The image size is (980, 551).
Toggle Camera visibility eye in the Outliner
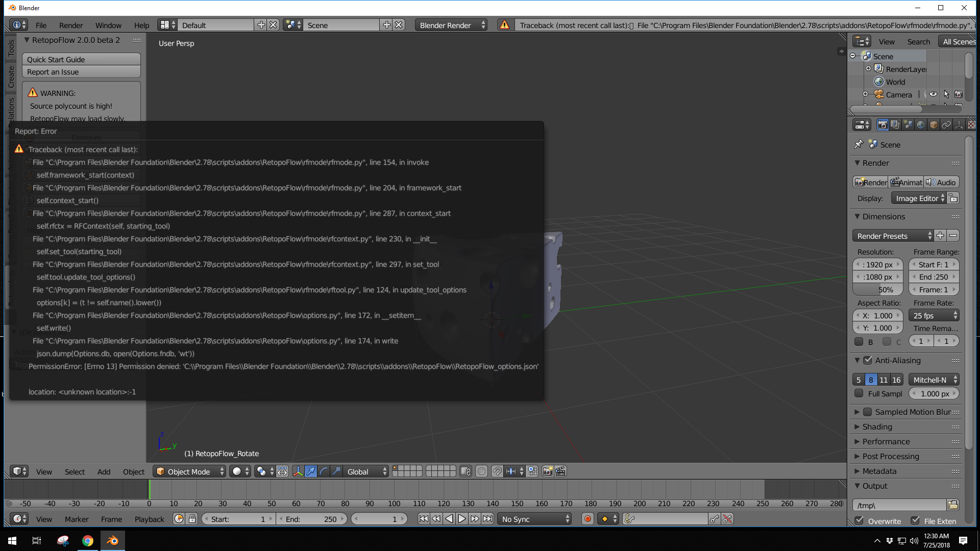(x=934, y=94)
